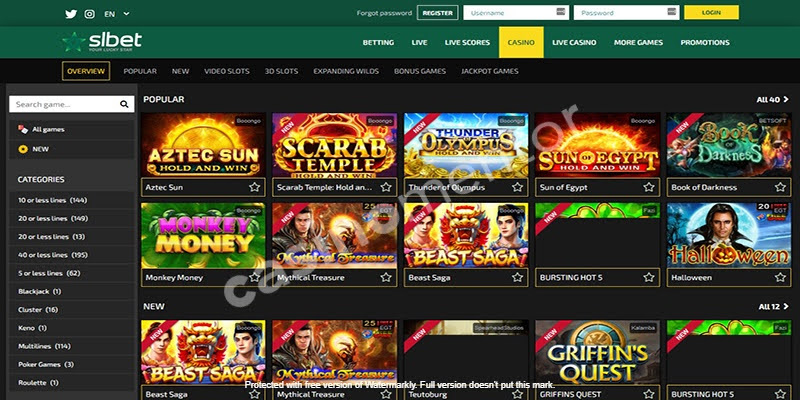Image resolution: width=800 pixels, height=400 pixels.
Task: Click the Password input field
Action: tap(626, 13)
